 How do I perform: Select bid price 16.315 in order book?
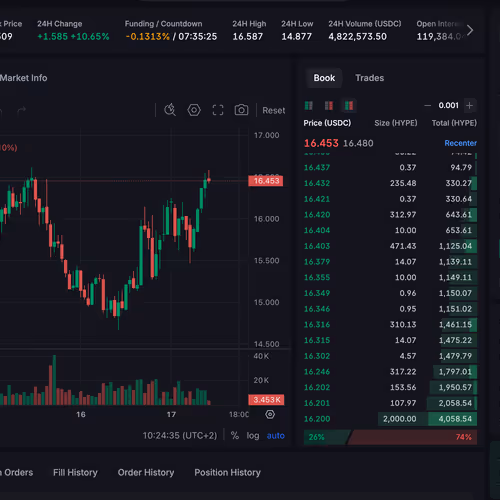(x=317, y=340)
